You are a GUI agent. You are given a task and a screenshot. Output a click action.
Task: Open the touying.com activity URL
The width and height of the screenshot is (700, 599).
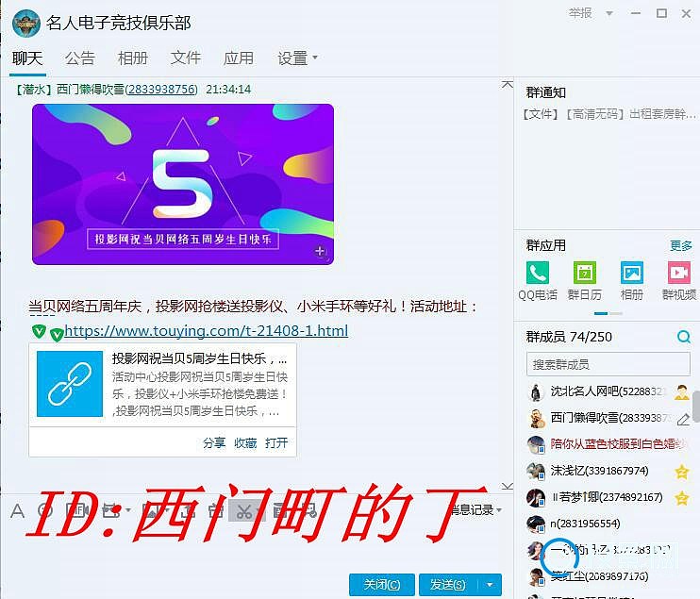[207, 331]
